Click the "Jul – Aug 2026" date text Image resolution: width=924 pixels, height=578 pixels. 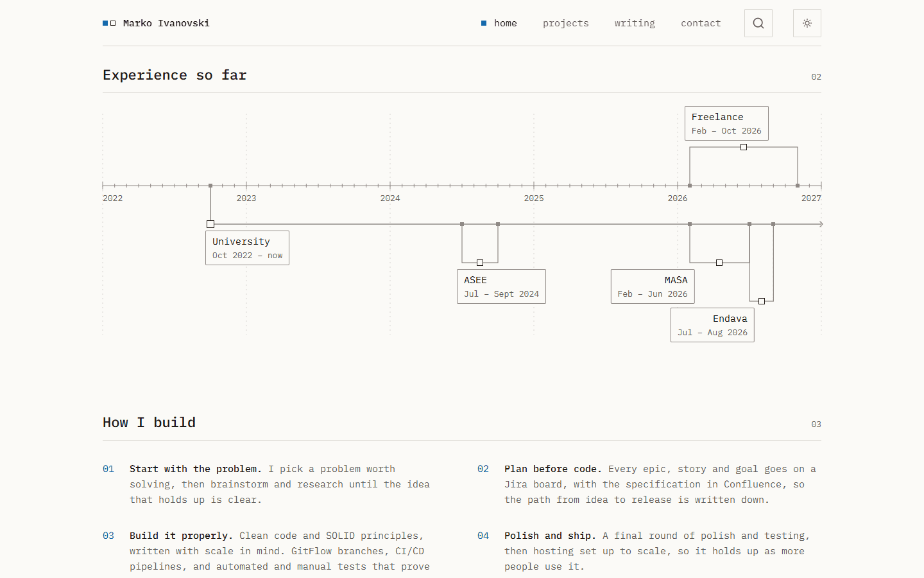(x=712, y=333)
